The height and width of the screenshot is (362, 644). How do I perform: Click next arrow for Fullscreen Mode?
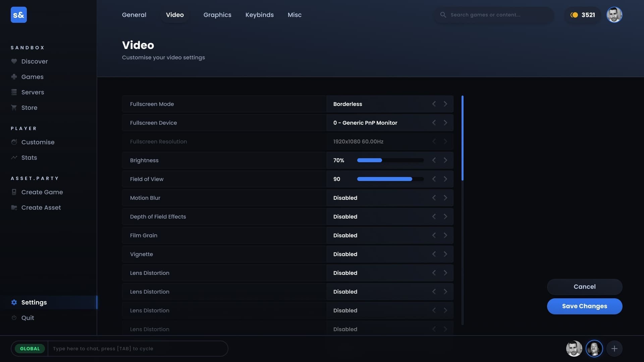click(445, 104)
